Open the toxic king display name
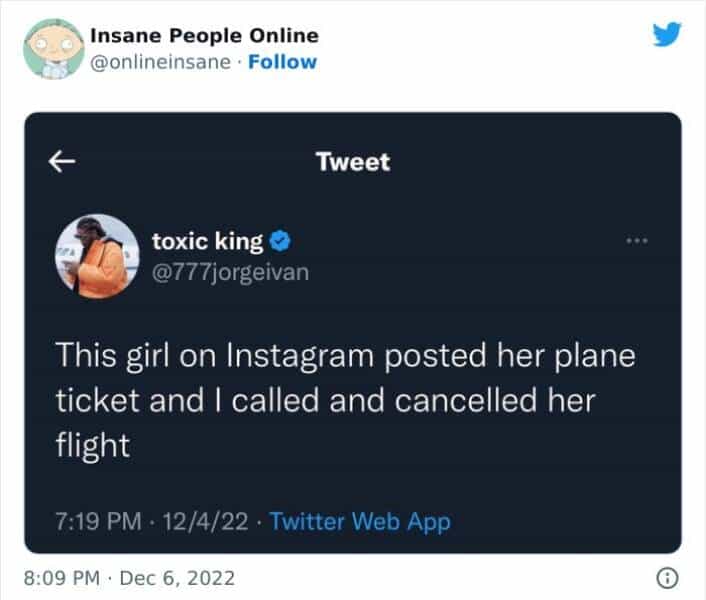Screen dimensions: 706x600 click(x=207, y=241)
